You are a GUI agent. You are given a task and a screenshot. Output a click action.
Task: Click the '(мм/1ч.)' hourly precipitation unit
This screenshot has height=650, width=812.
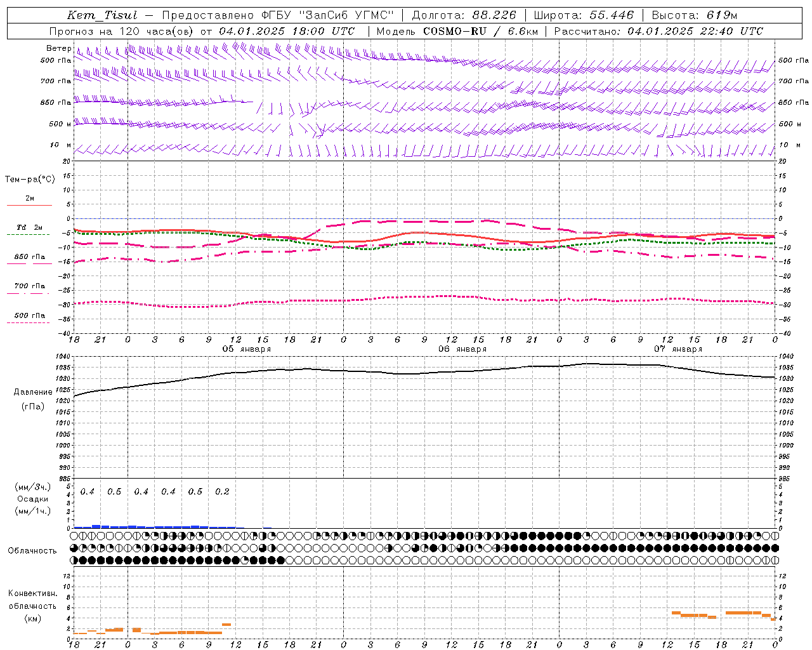pos(33,511)
